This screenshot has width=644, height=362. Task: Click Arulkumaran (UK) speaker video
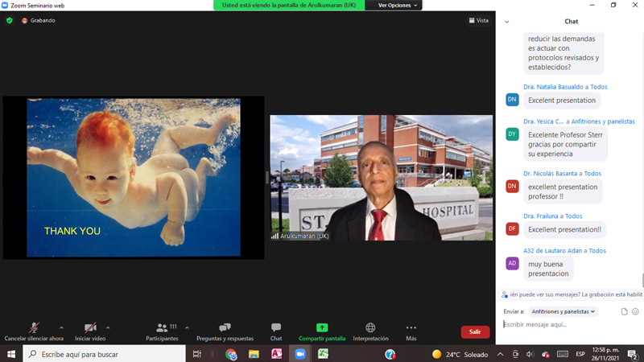tap(381, 178)
